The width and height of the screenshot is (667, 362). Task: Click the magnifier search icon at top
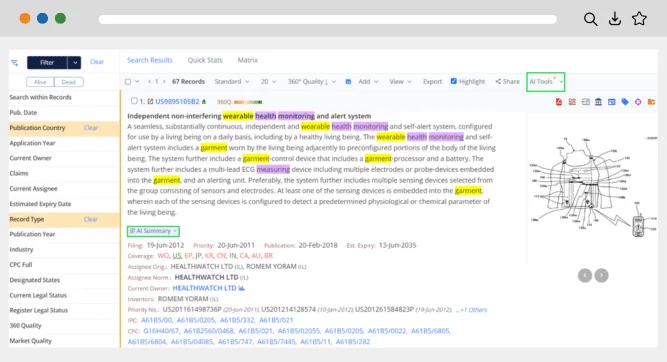590,19
